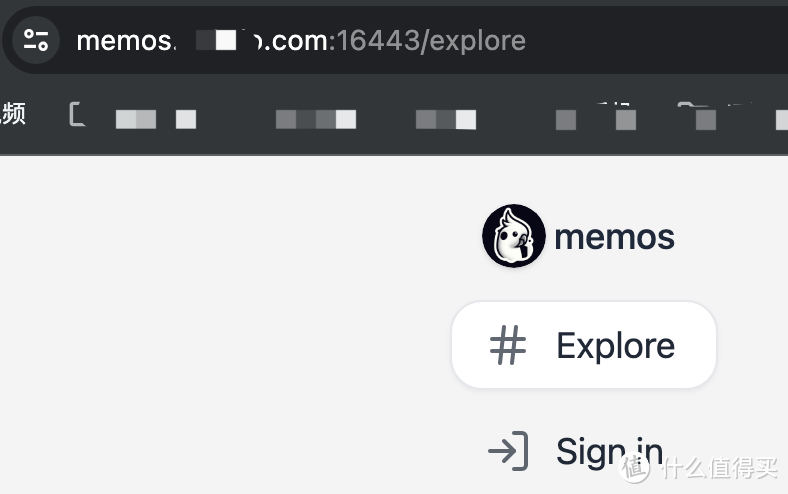The image size is (788, 494).
Task: Open the bookmark folder icon in bookmarks bar
Action: pyautogui.click(x=76, y=114)
